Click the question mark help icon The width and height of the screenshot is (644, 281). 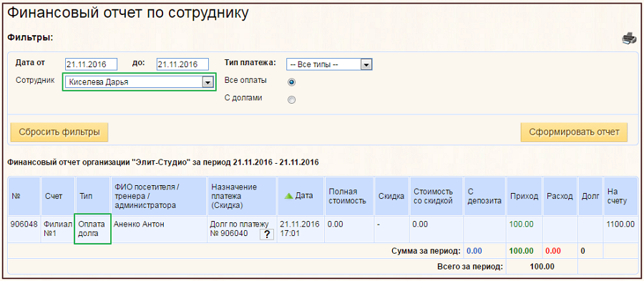tap(267, 234)
